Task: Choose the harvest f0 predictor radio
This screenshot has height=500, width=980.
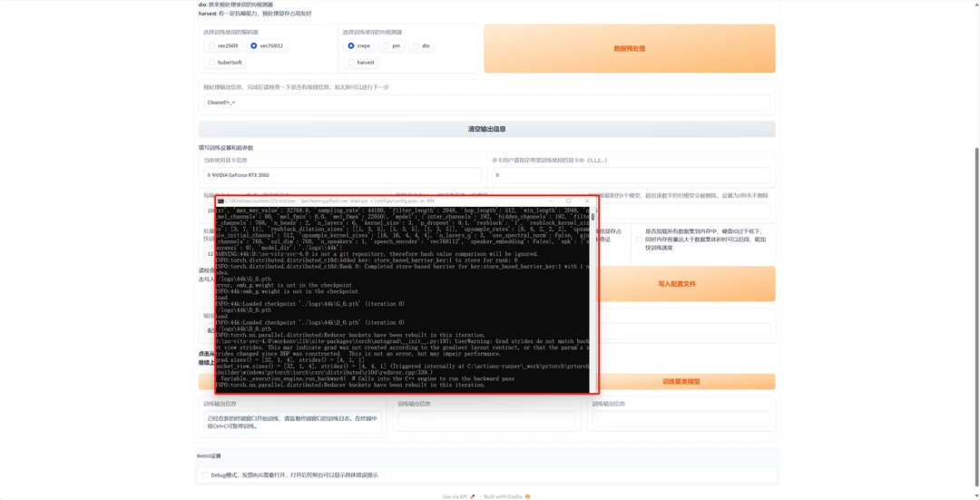Action: click(x=361, y=63)
